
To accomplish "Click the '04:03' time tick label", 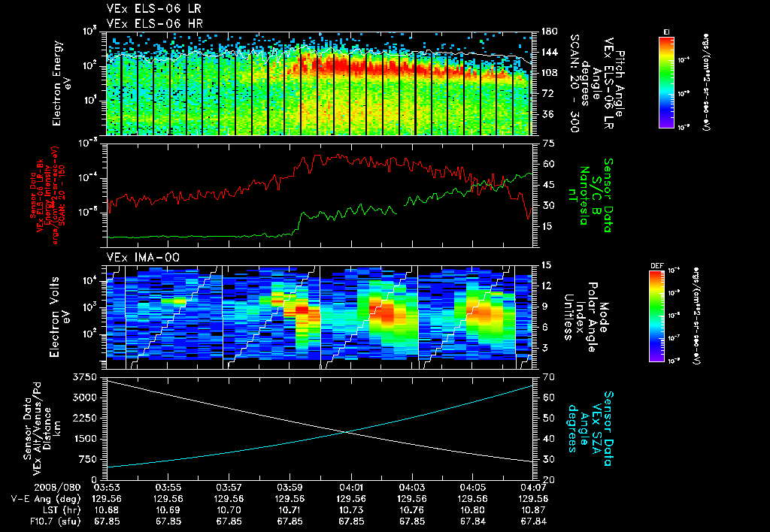I will coord(412,488).
